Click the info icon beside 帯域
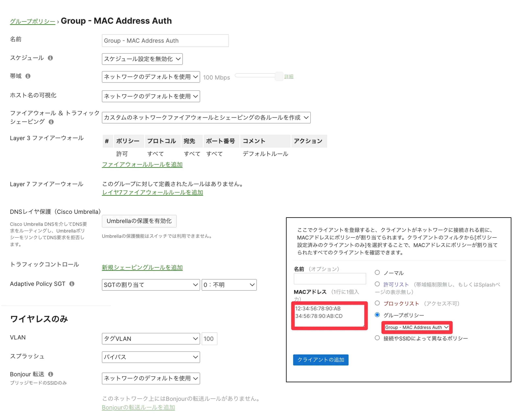532x417 pixels. (28, 76)
